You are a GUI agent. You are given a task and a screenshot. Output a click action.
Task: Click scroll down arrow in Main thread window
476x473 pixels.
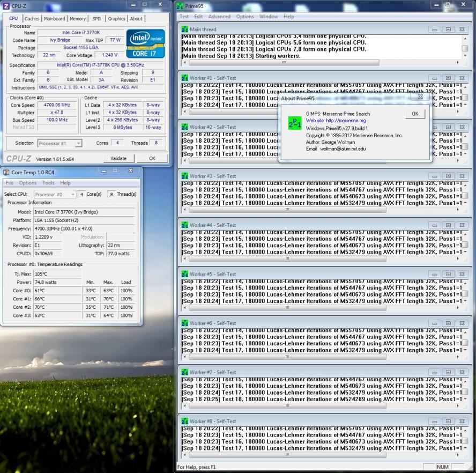pyautogui.click(x=465, y=56)
